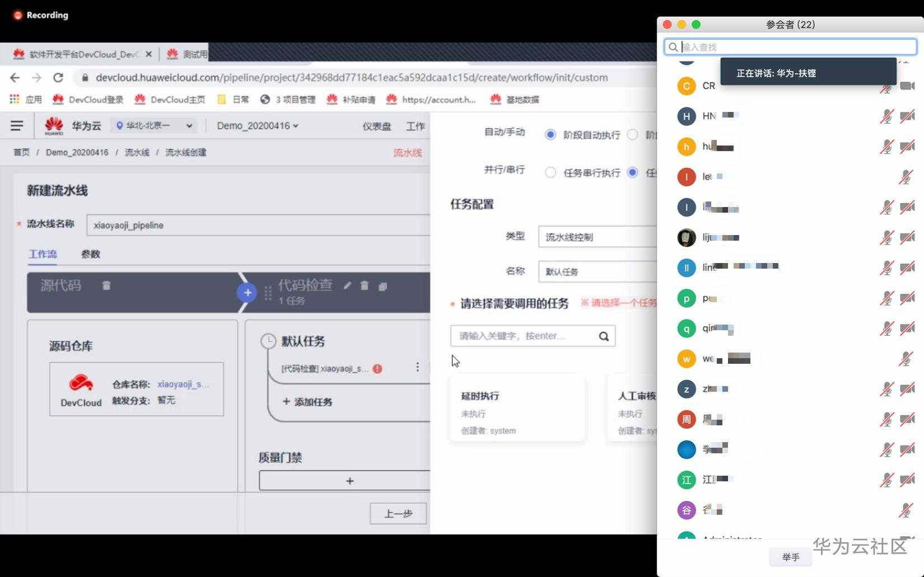The image size is (924, 577).
Task: Click the devcloud.huaweicloud.com address bar
Action: 352,78
